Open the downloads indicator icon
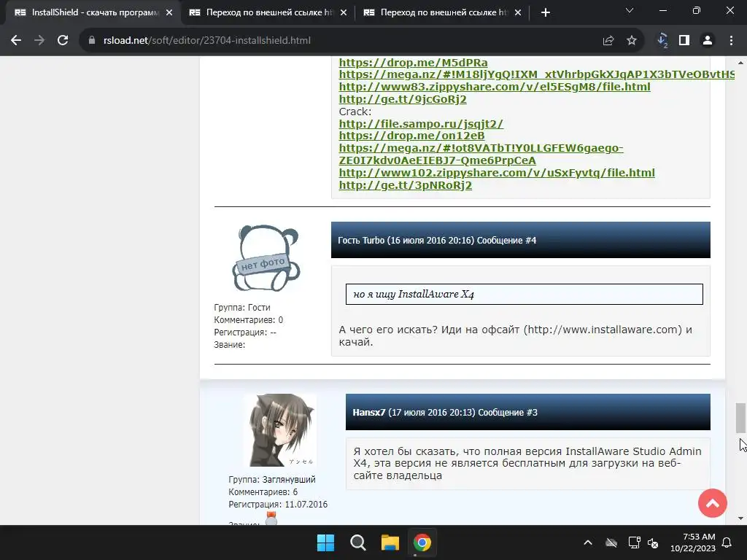 pos(662,41)
